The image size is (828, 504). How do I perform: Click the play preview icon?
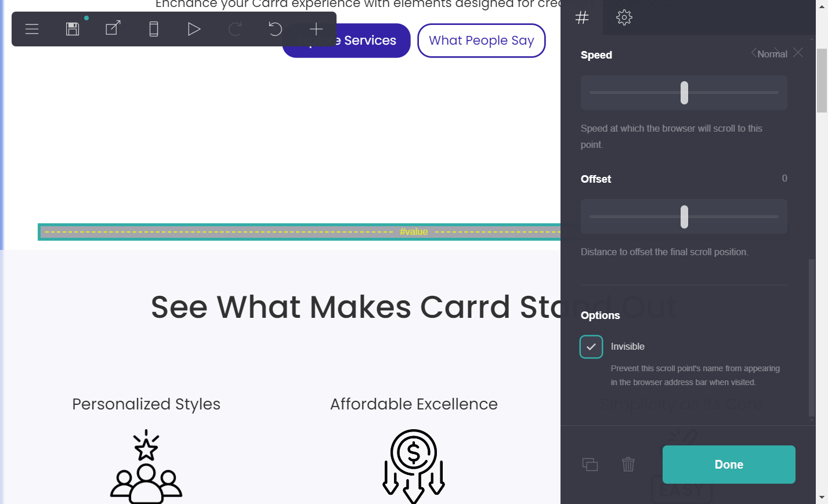[194, 29]
